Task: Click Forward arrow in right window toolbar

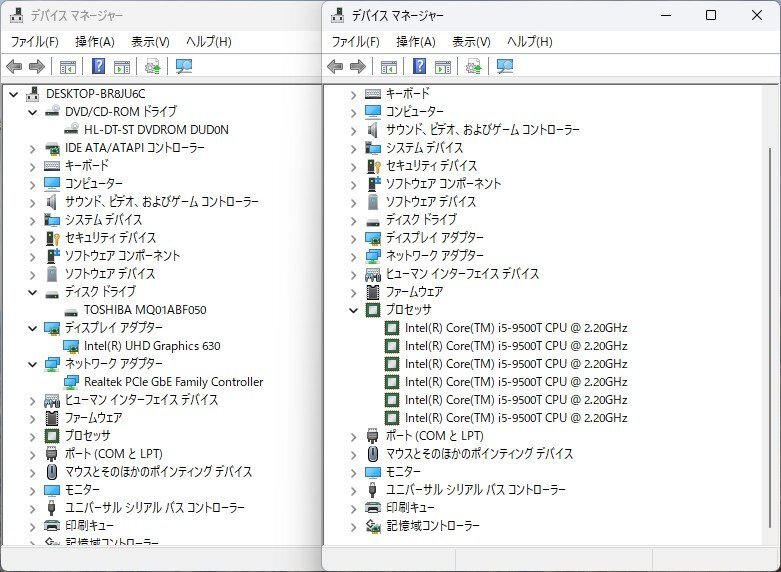Action: [x=358, y=66]
